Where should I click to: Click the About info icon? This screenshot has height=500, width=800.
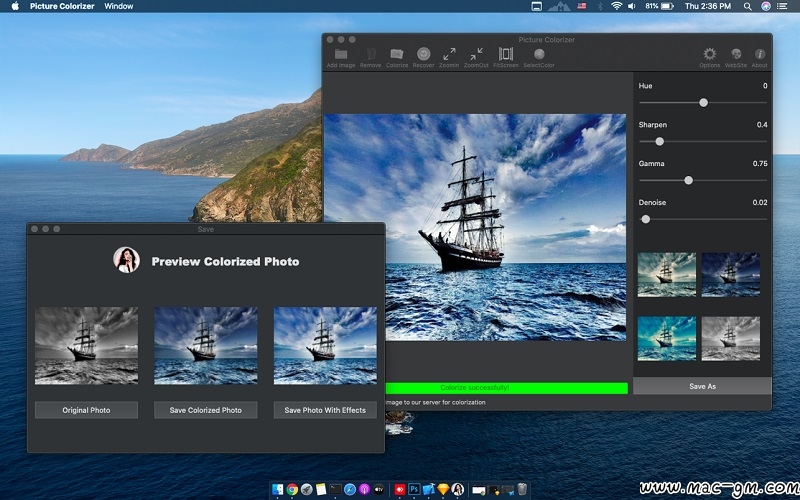pos(759,54)
